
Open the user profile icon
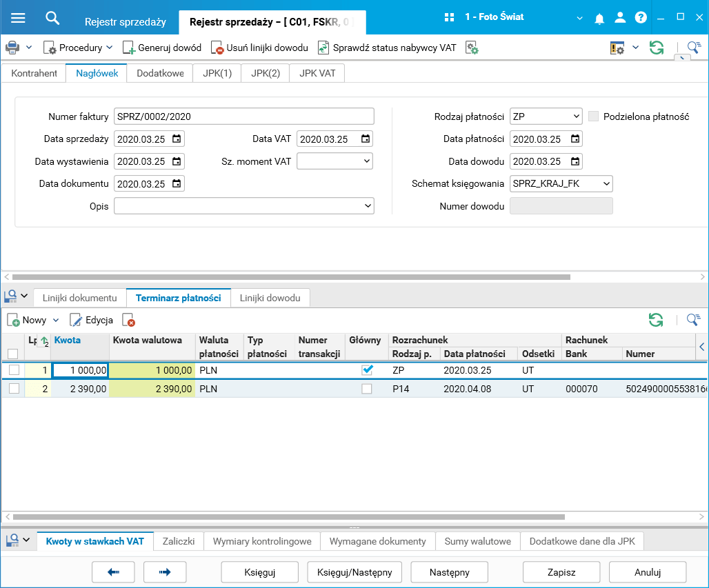tap(620, 17)
